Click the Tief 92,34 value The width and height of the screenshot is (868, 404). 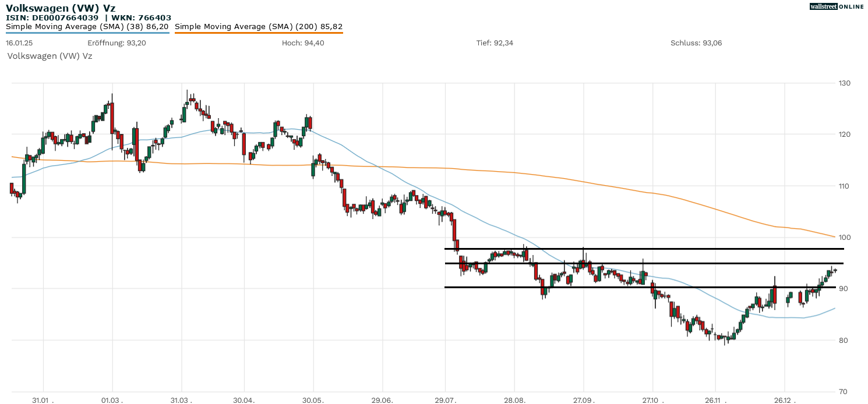pos(495,43)
